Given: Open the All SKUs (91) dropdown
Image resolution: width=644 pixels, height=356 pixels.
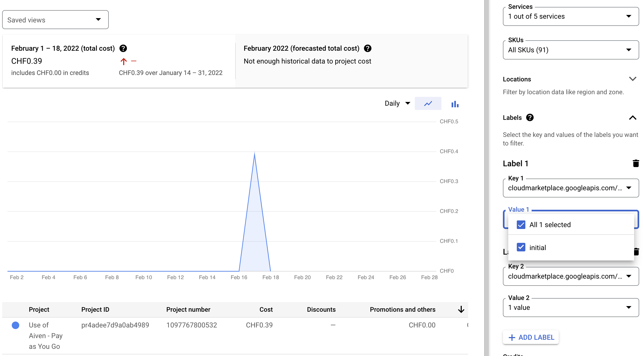Looking at the screenshot, I should (x=571, y=50).
